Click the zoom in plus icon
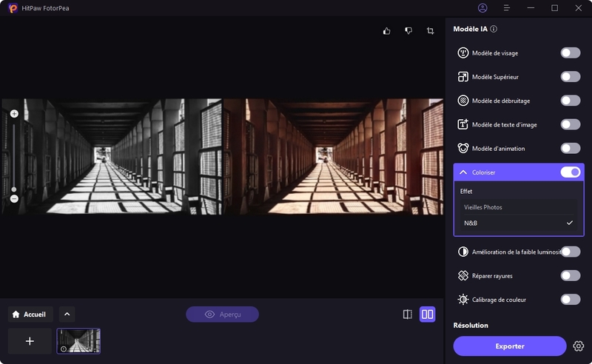This screenshot has width=592, height=364. [14, 114]
